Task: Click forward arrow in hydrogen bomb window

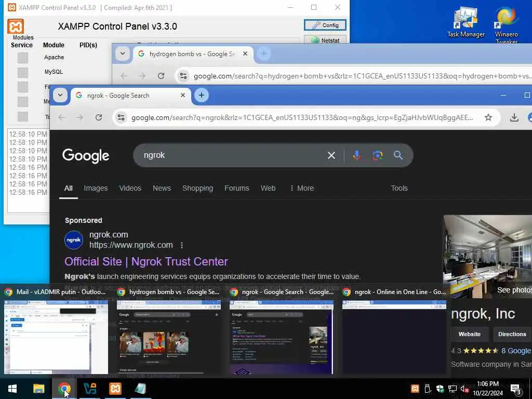Action: (x=142, y=76)
